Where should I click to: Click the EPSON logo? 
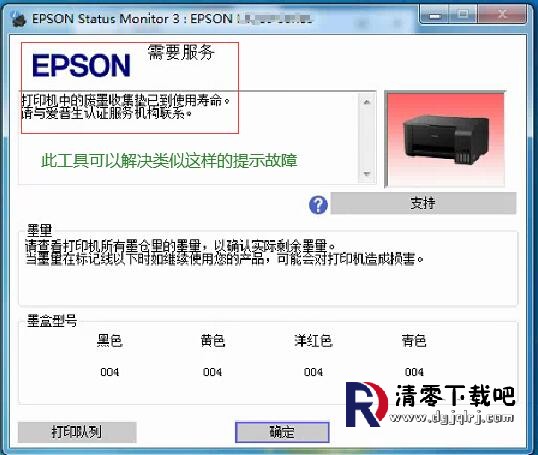tap(81, 65)
